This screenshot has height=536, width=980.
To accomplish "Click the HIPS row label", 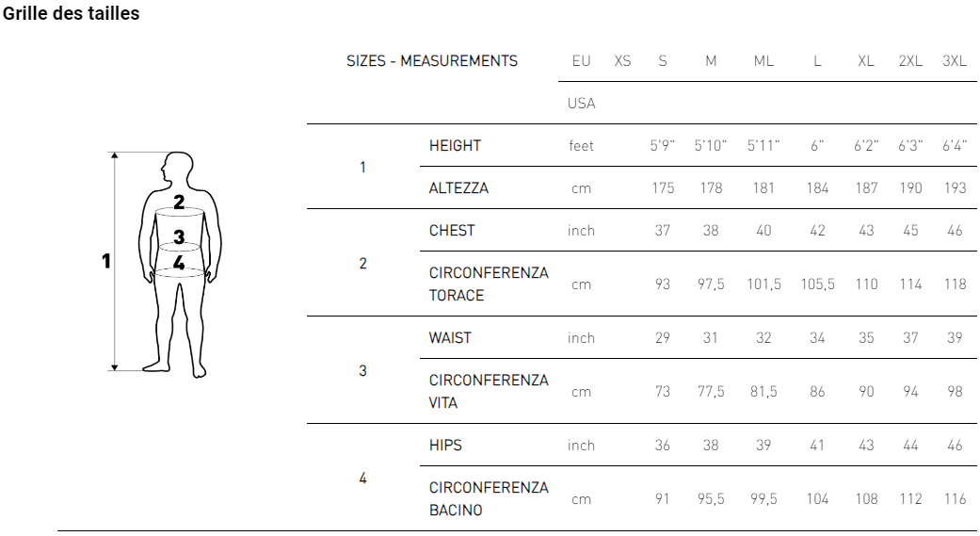I will [445, 446].
